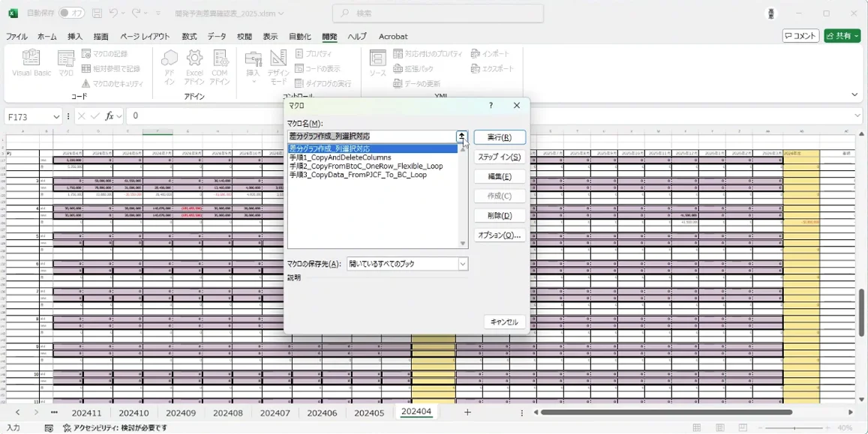Screen dimensions: 868x434
Task: Expand the macro storage location dropdown
Action: 463,264
